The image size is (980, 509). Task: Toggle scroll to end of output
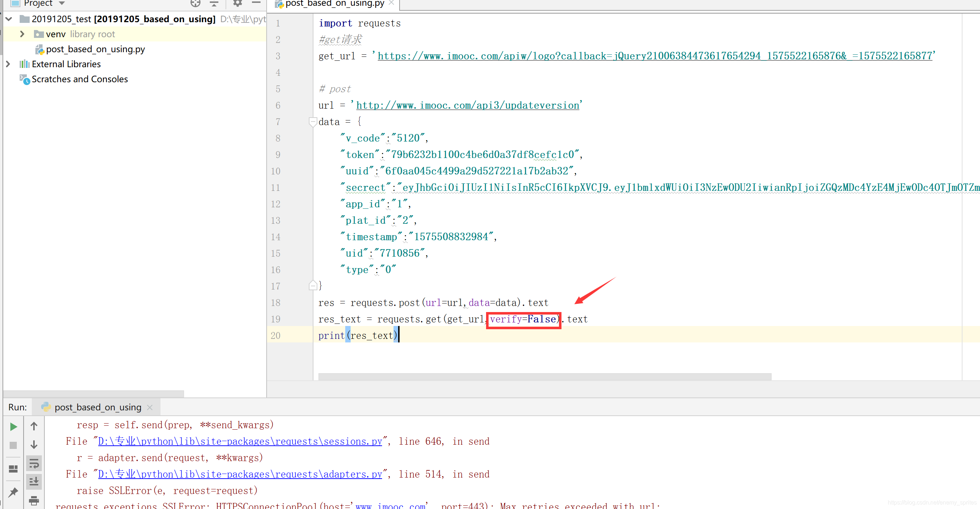tap(34, 481)
